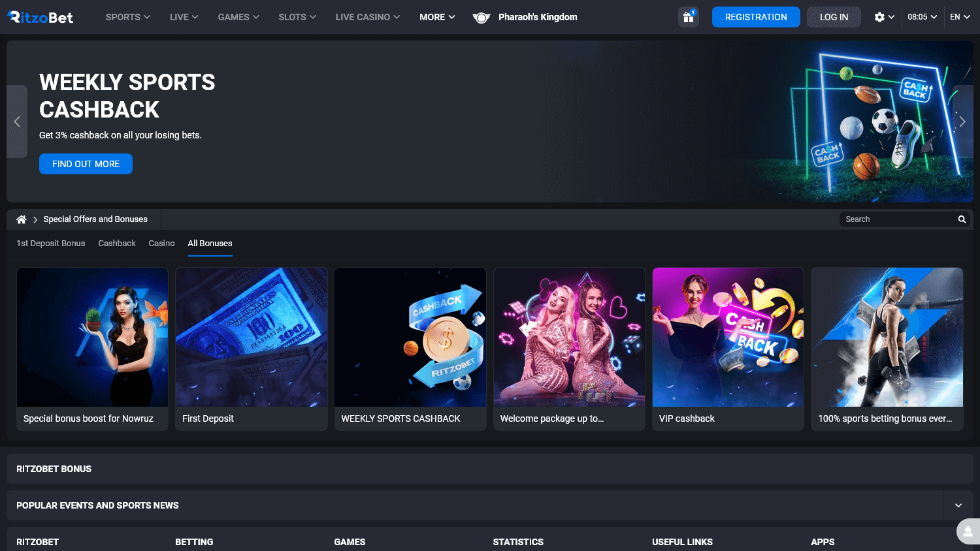Open the 100% sports betting bonus card
This screenshot has width=980, height=551.
click(887, 349)
